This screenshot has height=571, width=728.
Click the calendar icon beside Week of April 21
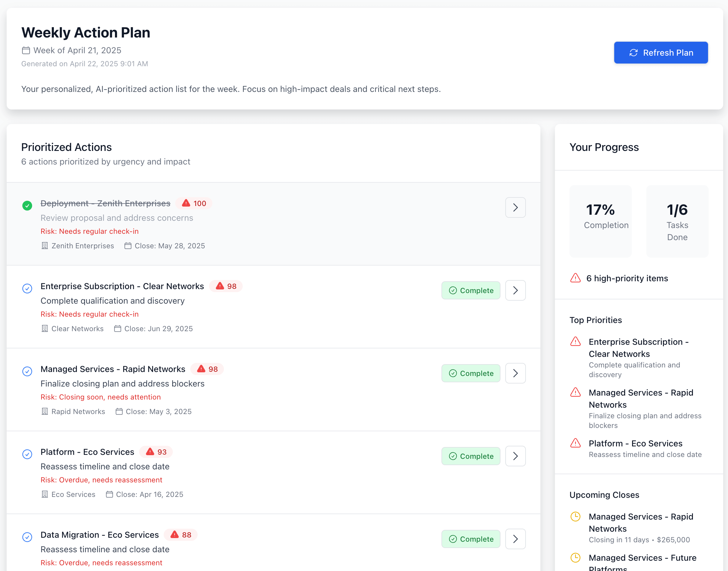pyautogui.click(x=26, y=50)
